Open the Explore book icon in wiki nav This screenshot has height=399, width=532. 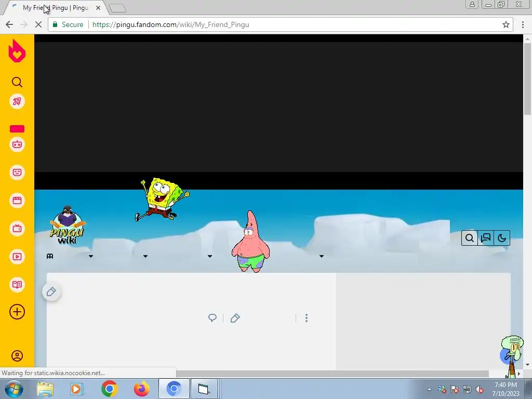(50, 256)
